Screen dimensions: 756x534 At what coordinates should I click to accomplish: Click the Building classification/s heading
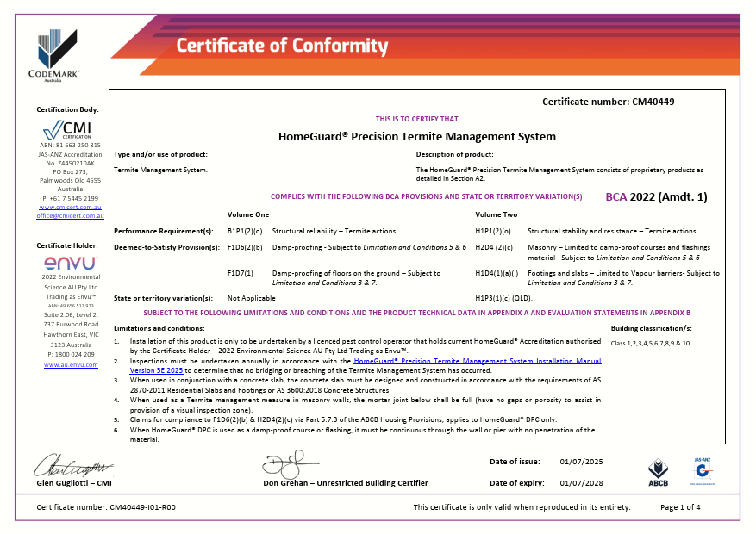pos(651,328)
